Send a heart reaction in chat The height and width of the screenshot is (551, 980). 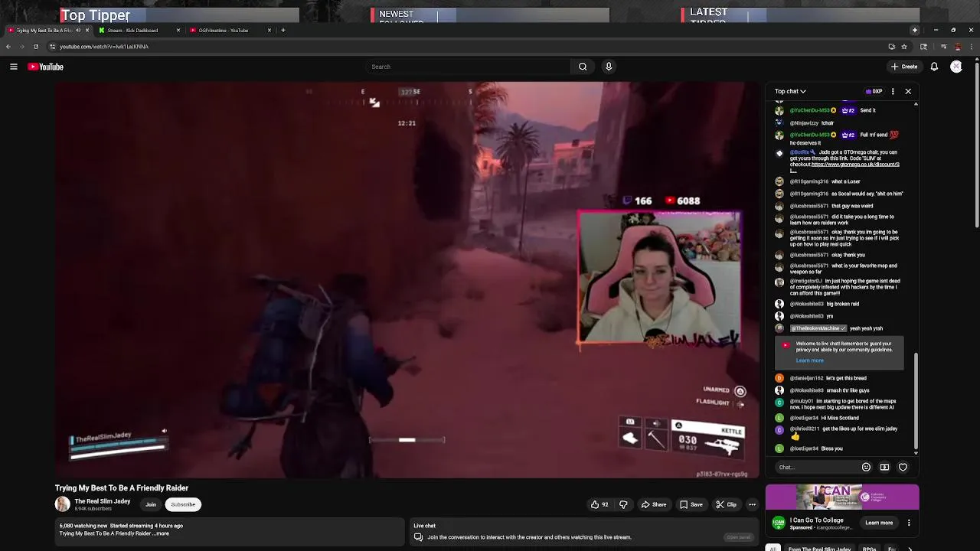click(903, 467)
